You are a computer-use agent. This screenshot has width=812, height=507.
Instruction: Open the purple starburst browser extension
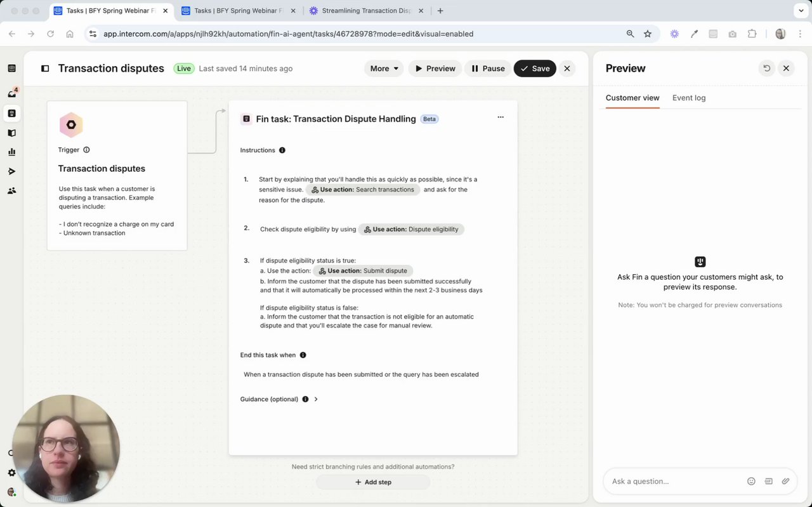pos(674,34)
